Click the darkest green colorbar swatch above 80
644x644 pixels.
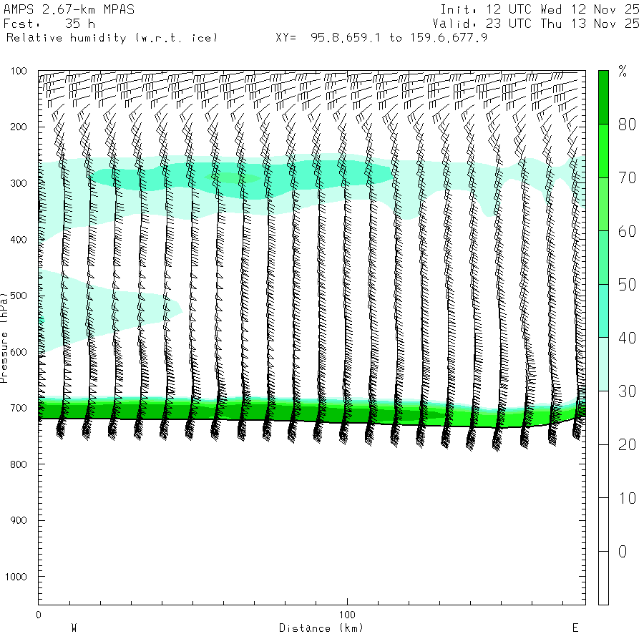pyautogui.click(x=603, y=97)
